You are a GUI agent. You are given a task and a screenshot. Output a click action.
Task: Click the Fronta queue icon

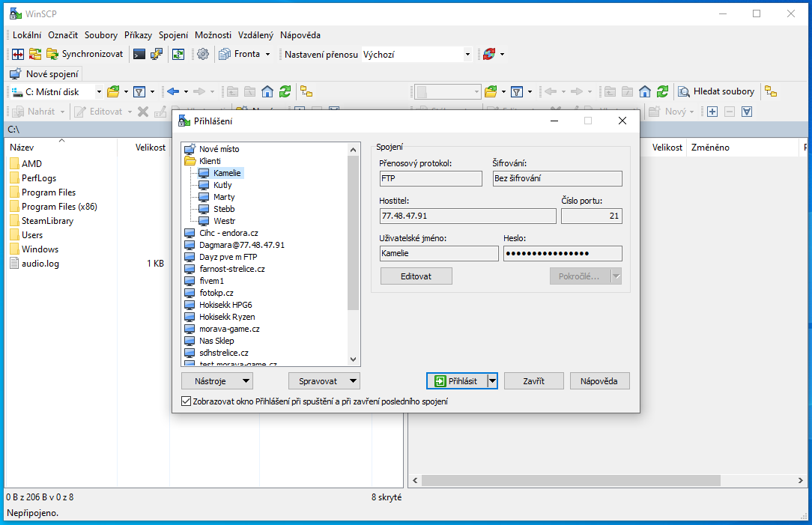[225, 54]
